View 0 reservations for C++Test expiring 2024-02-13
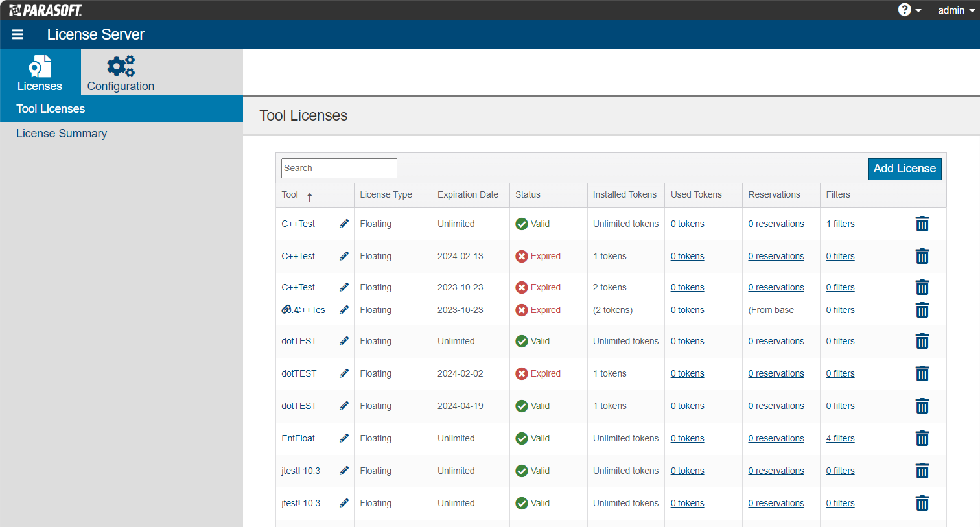 point(776,256)
